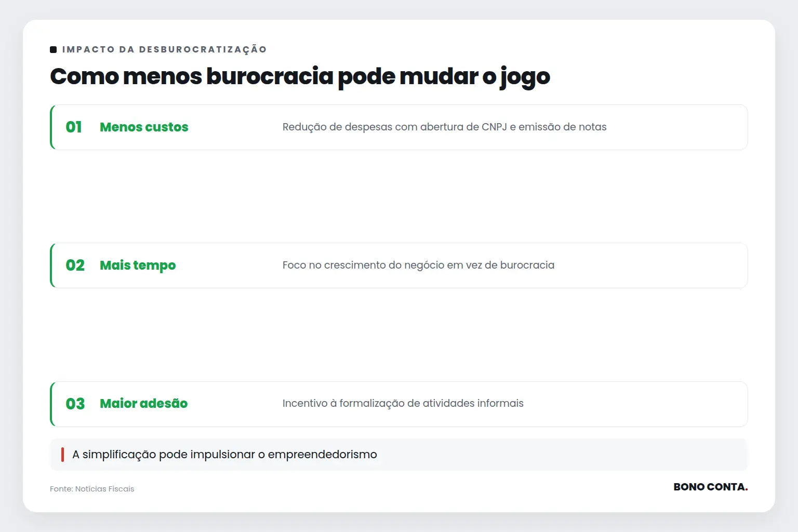
Task: Select the number '02' in second card
Action: [75, 265]
